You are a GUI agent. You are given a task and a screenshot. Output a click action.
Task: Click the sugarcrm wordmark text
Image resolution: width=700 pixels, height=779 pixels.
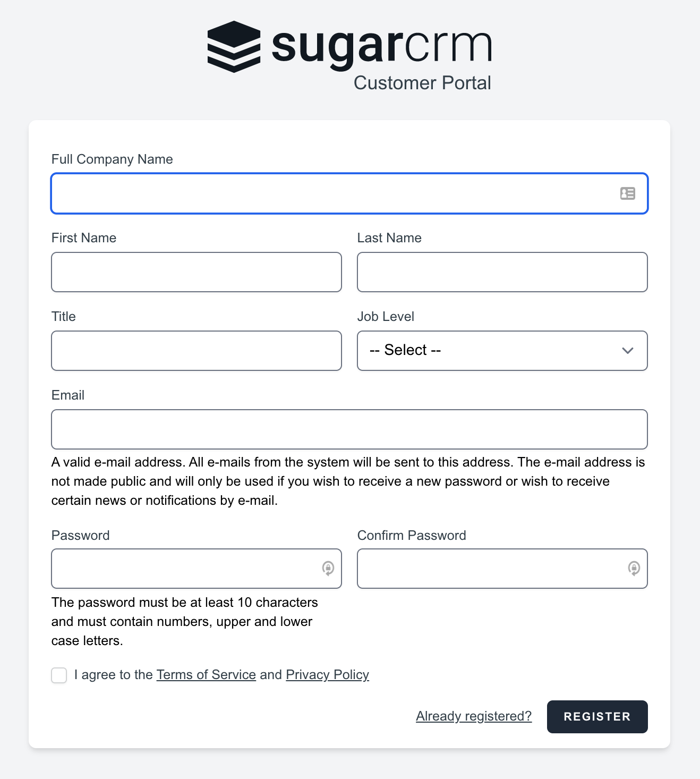pyautogui.click(x=381, y=47)
